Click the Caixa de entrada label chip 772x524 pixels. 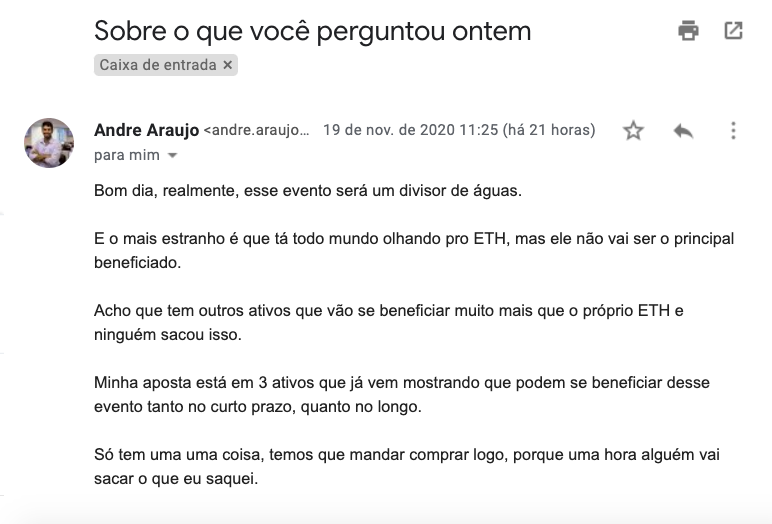coord(158,65)
